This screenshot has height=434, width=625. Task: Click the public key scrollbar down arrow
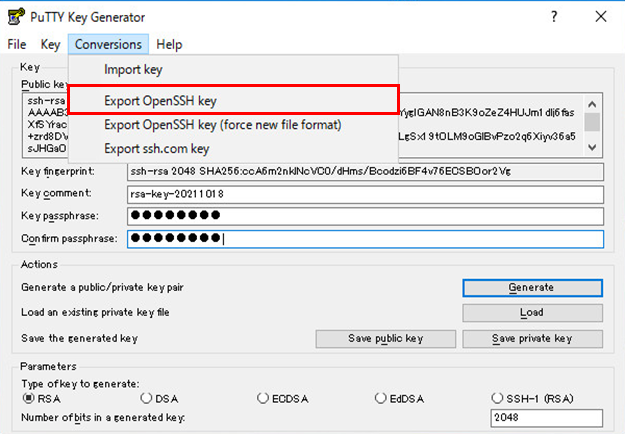592,147
